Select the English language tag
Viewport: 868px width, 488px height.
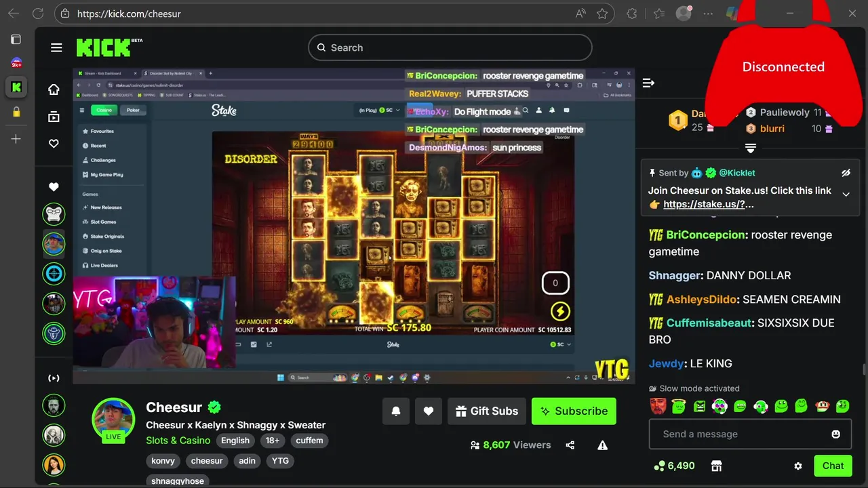click(x=235, y=441)
